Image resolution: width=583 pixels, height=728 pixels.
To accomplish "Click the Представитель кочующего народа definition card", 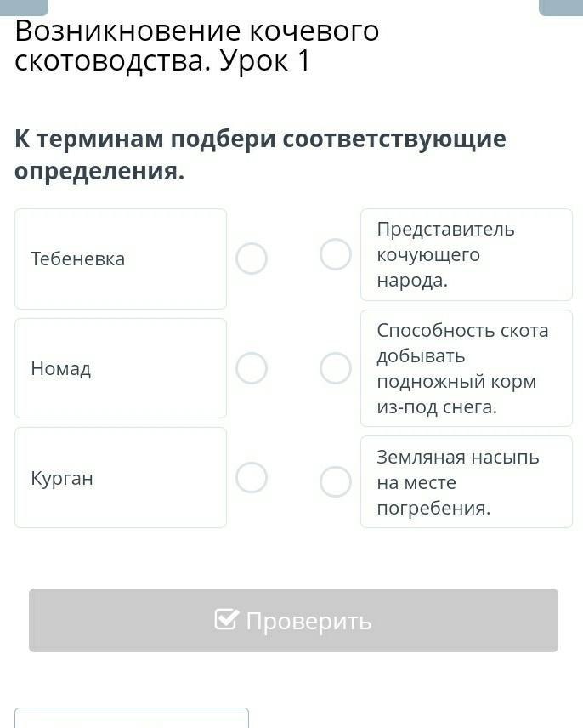I will point(466,254).
